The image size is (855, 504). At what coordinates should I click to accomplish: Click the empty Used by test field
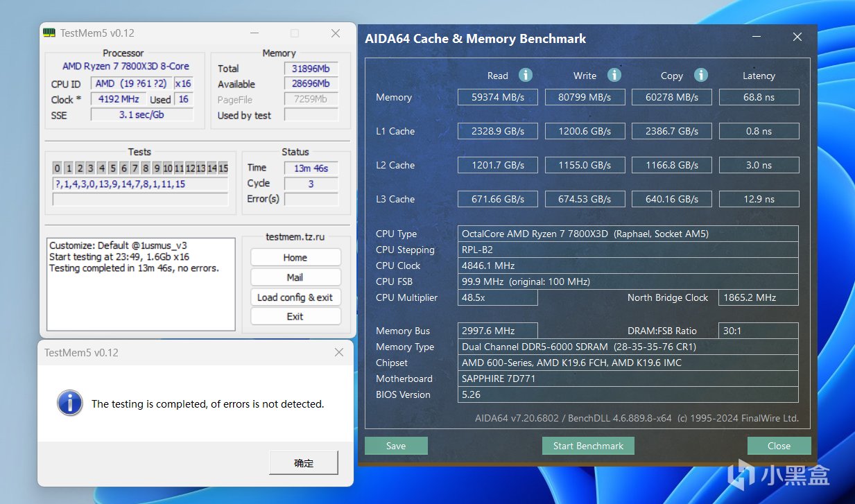(x=311, y=115)
